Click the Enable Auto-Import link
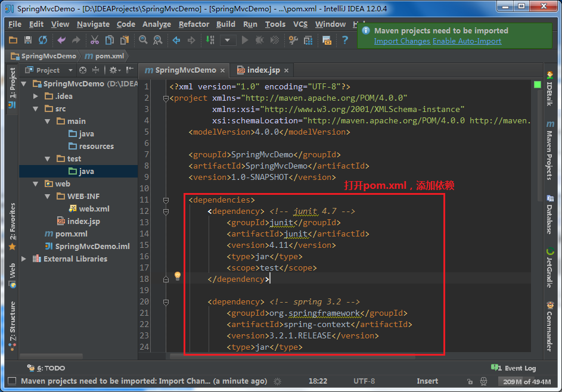The width and height of the screenshot is (562, 392). 467,41
